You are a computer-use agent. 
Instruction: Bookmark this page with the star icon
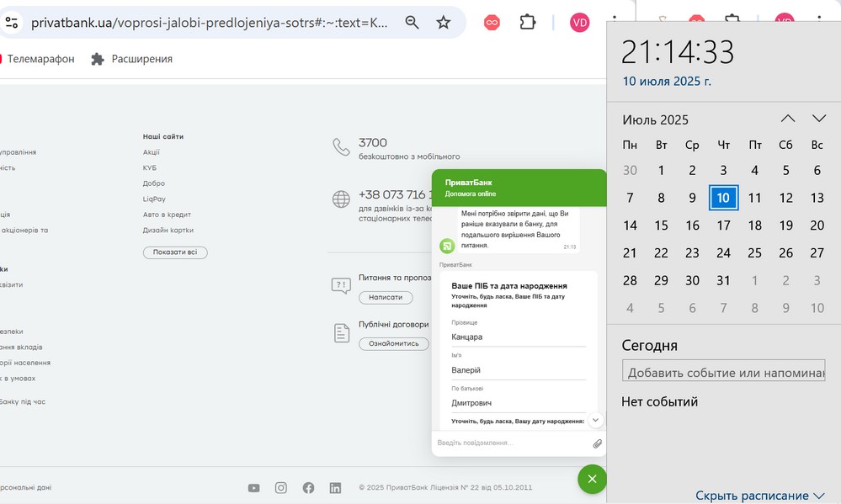(x=443, y=23)
